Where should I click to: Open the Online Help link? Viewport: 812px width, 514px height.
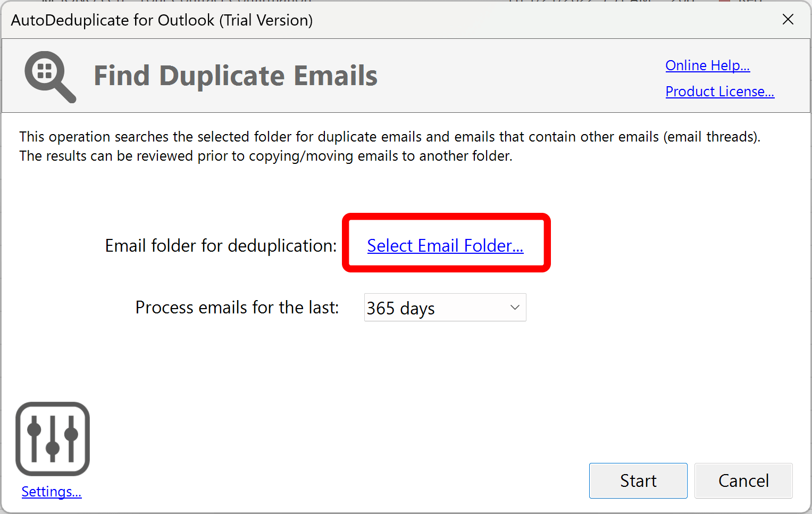(x=707, y=65)
